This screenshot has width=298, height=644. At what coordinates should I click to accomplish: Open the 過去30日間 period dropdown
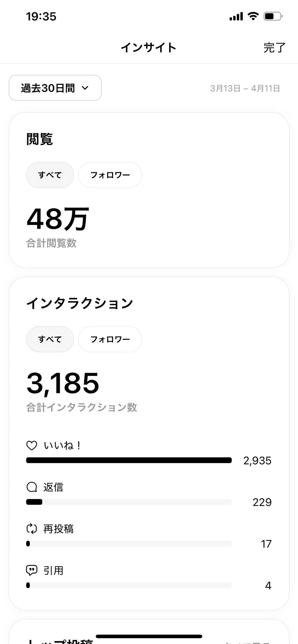(x=55, y=88)
